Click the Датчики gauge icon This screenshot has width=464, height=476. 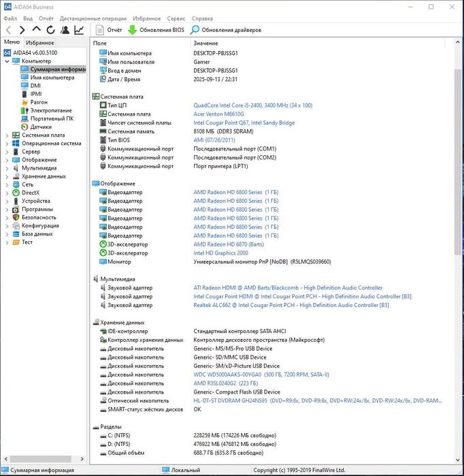click(24, 127)
